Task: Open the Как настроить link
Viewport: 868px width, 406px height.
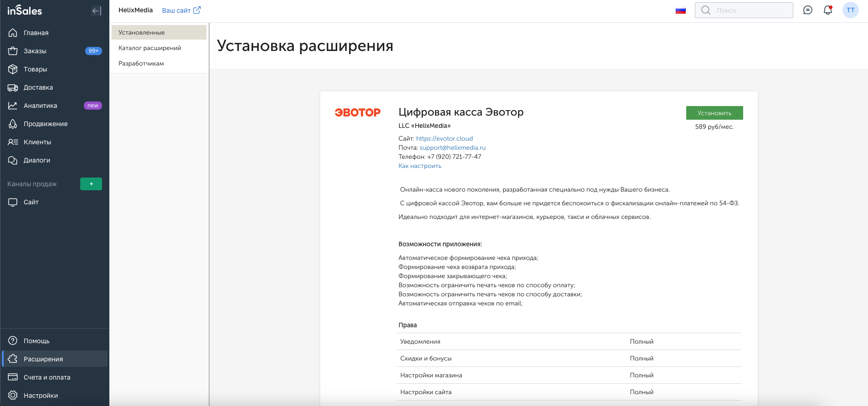Action: pyautogui.click(x=420, y=166)
